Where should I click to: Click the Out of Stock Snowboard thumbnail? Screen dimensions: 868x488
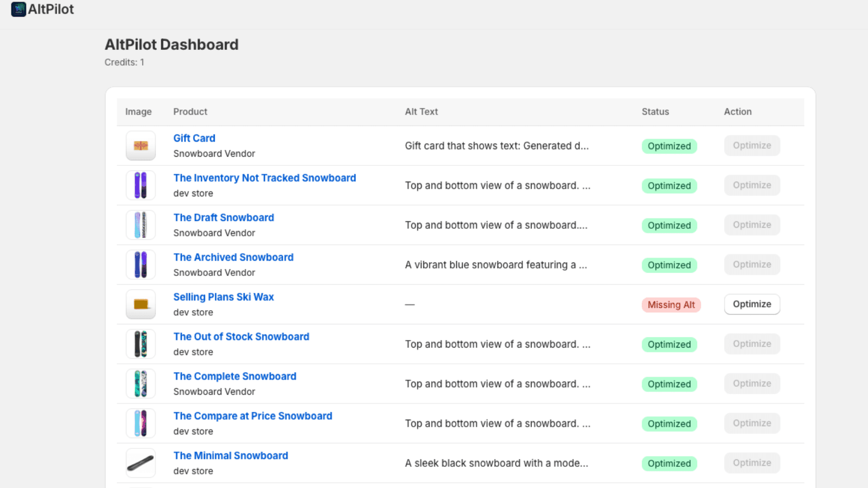(x=141, y=344)
